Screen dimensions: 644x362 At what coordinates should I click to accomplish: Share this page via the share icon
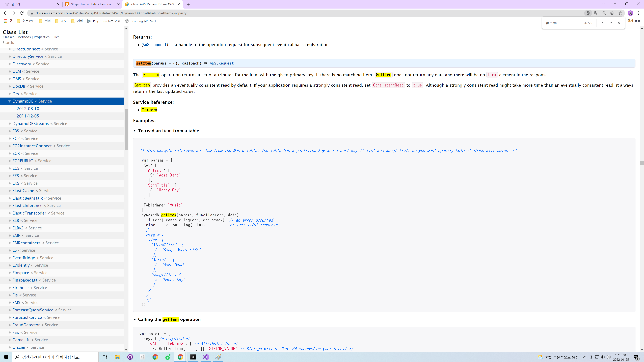click(x=612, y=13)
